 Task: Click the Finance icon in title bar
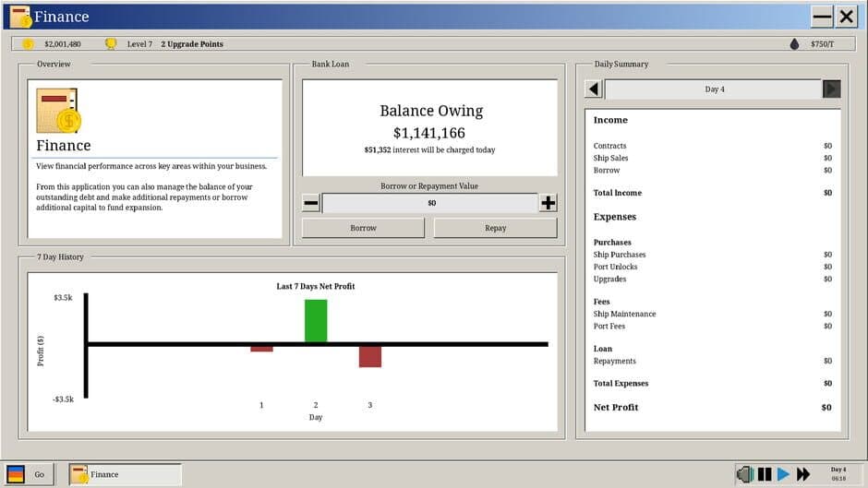[x=20, y=17]
